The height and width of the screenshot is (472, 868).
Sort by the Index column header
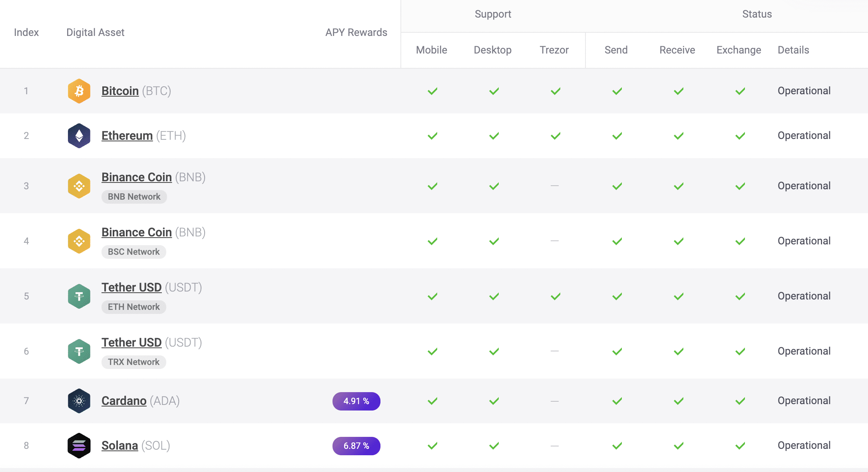[26, 32]
